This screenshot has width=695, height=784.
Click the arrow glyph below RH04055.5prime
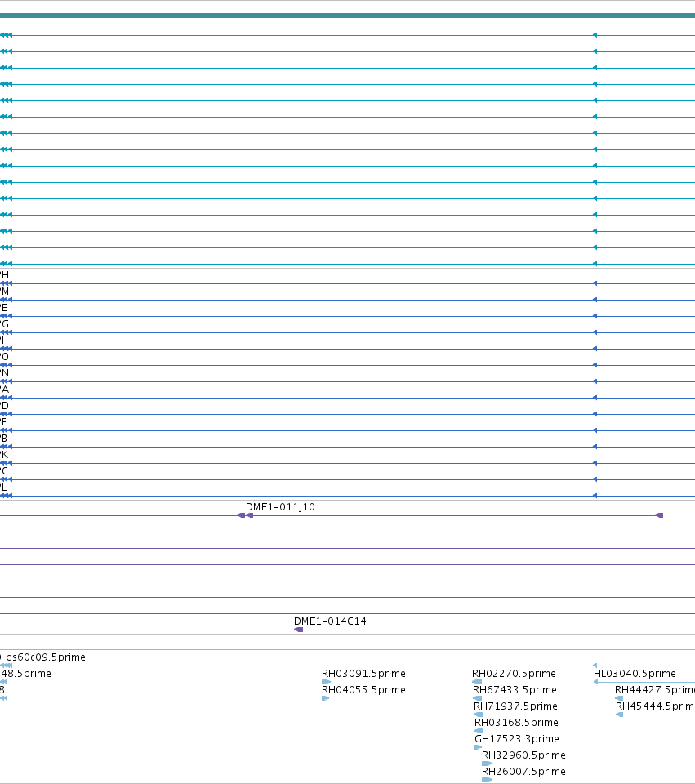326,698
